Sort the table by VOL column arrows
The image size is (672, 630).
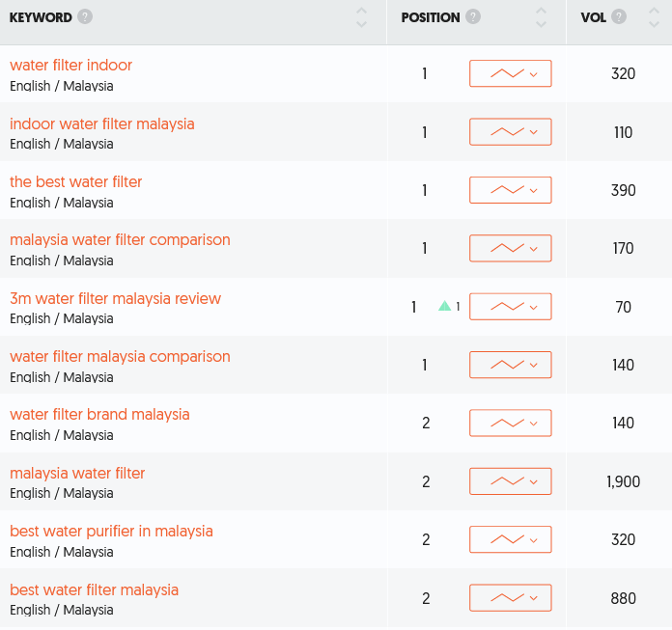click(x=654, y=17)
